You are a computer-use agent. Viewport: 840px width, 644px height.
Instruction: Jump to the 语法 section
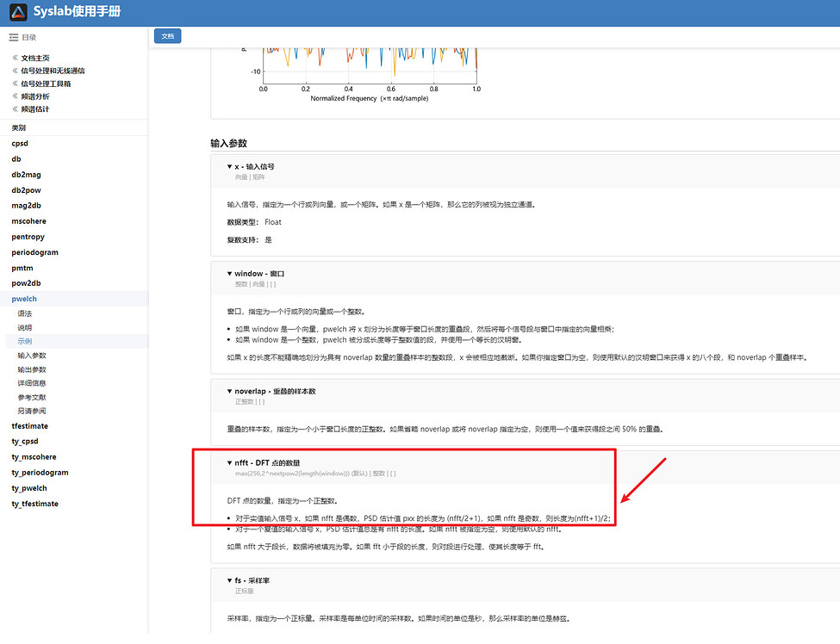[25, 313]
